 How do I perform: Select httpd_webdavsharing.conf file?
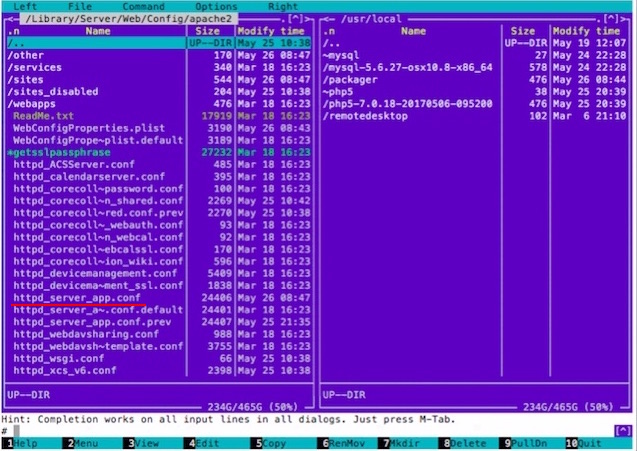tap(159, 334)
